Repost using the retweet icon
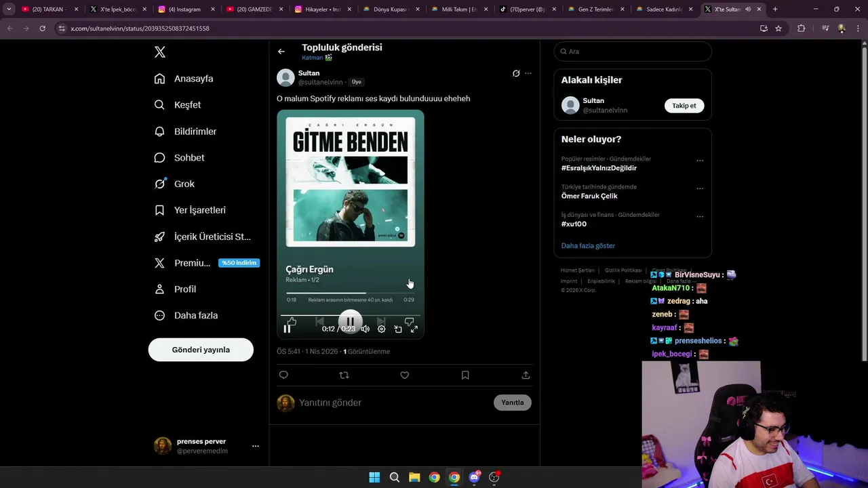 click(x=344, y=375)
